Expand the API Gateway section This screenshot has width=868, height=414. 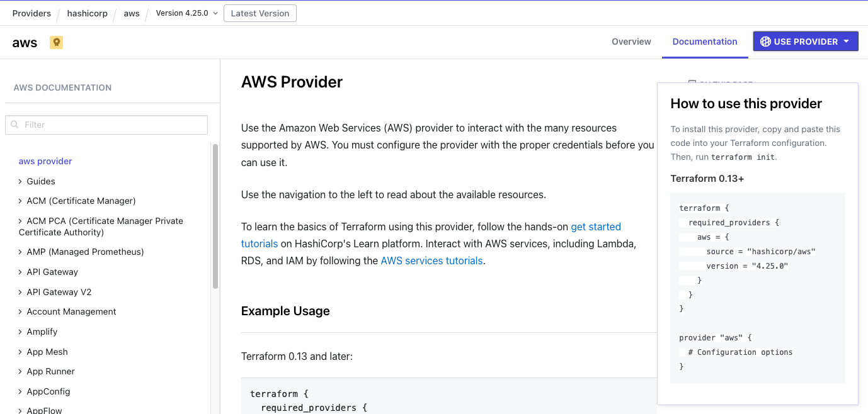(21, 272)
